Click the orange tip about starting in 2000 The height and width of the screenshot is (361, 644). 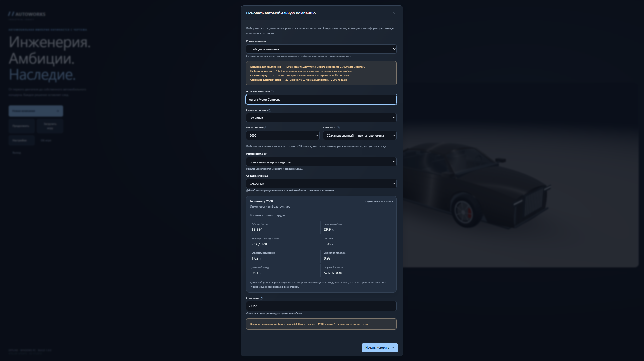click(x=321, y=324)
